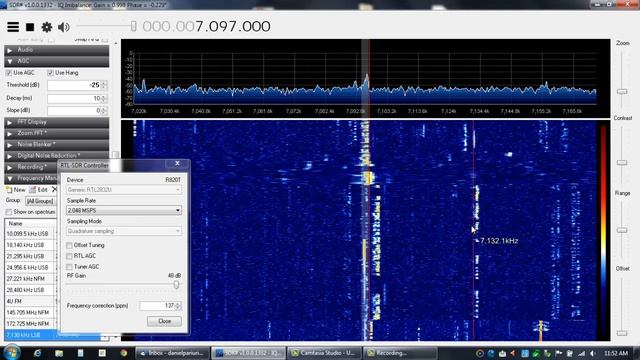Select the 27,221 kHz NFM entry
This screenshot has width=640, height=360.
[31, 279]
